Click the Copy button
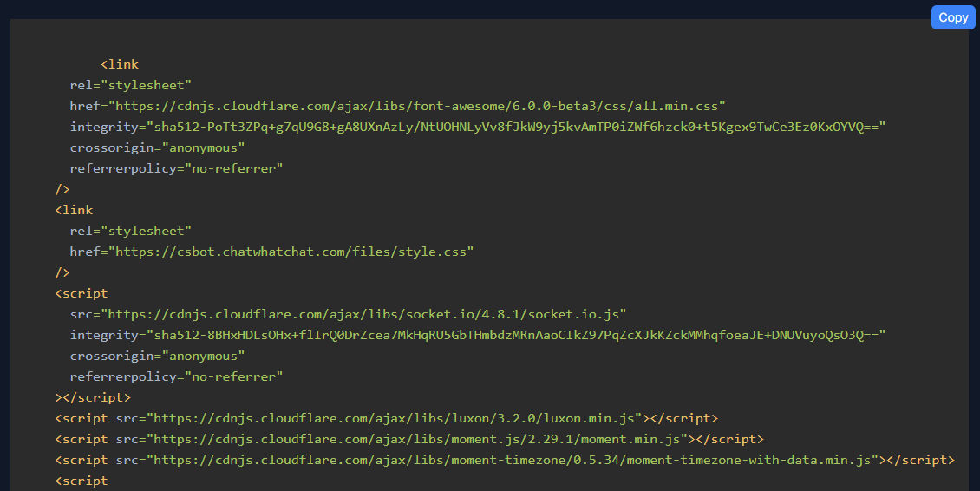Screen dimensions: 980x491 click(952, 17)
